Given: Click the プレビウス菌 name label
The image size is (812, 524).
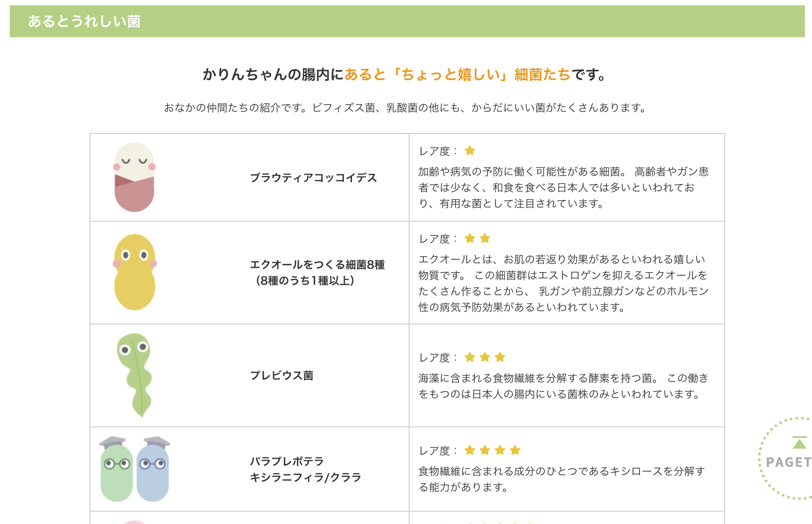Looking at the screenshot, I should click(x=282, y=375).
